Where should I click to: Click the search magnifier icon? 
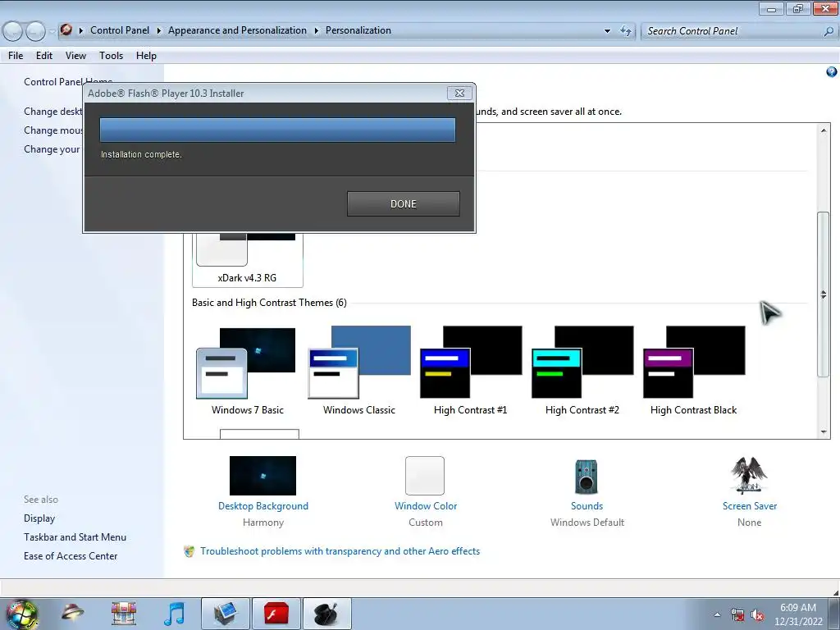click(829, 31)
